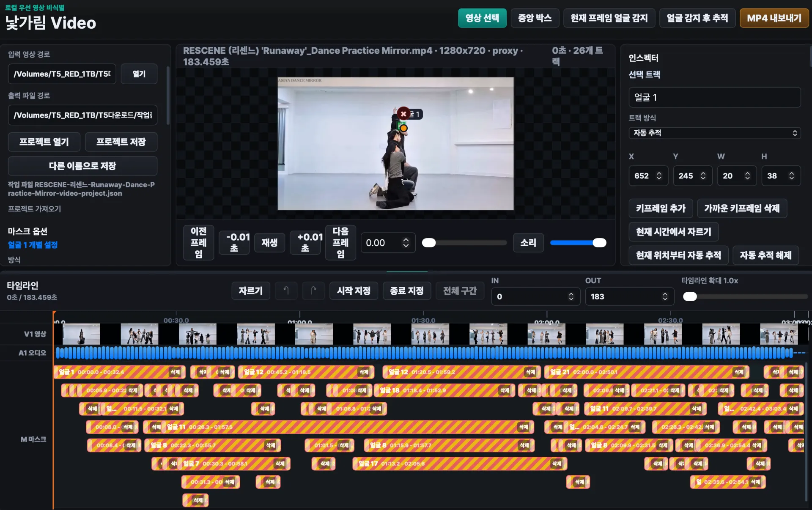The height and width of the screenshot is (510, 812).
Task: Delete the 얼굴 8 00:22.3-00:55.7 clip
Action: pyautogui.click(x=270, y=445)
